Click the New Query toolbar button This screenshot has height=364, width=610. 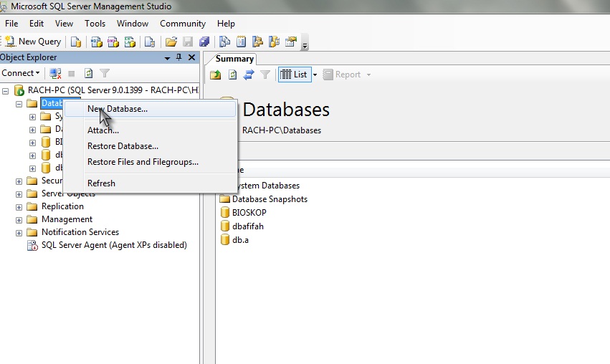(x=33, y=42)
